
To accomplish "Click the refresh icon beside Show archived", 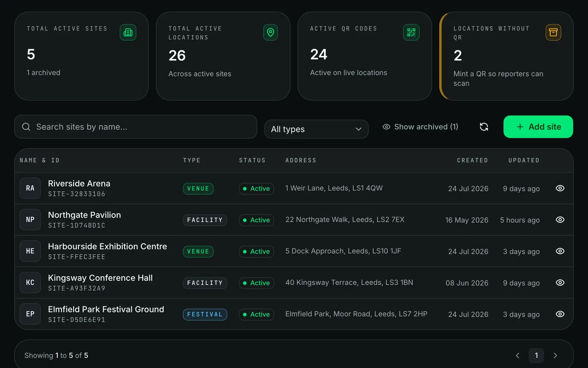I will click(x=484, y=127).
